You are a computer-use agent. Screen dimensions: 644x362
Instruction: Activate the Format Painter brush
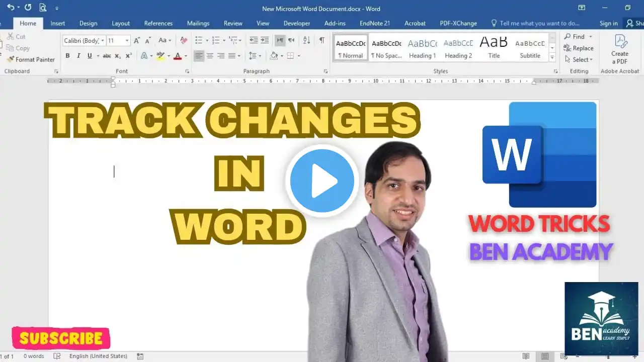tap(31, 59)
